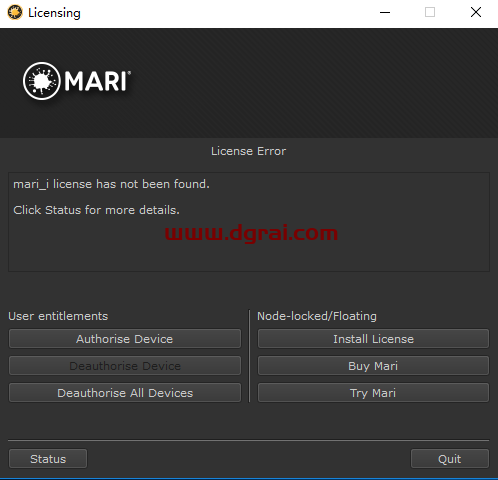
Task: Click the circular Mari paint-splat logo
Action: pos(42,81)
